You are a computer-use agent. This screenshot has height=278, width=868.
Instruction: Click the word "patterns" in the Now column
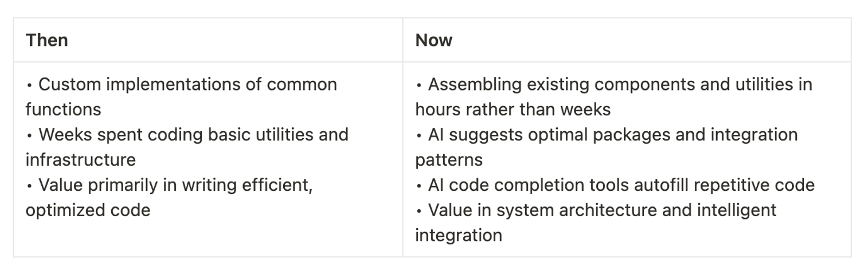(449, 160)
